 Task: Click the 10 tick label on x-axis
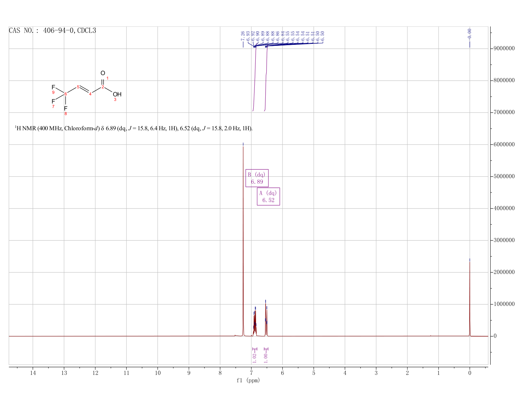pyautogui.click(x=158, y=373)
